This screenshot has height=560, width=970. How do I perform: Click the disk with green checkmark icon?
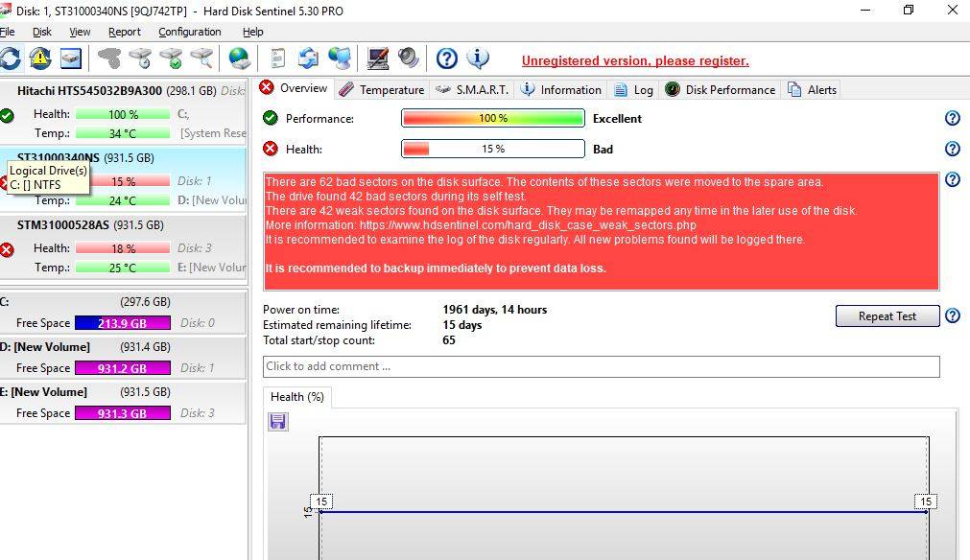pyautogui.click(x=171, y=58)
